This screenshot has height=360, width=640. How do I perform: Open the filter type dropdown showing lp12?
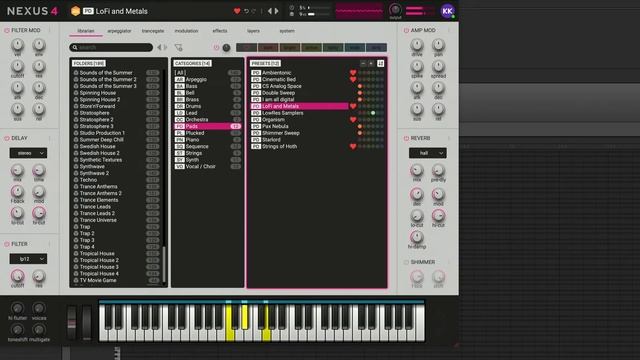(x=28, y=259)
